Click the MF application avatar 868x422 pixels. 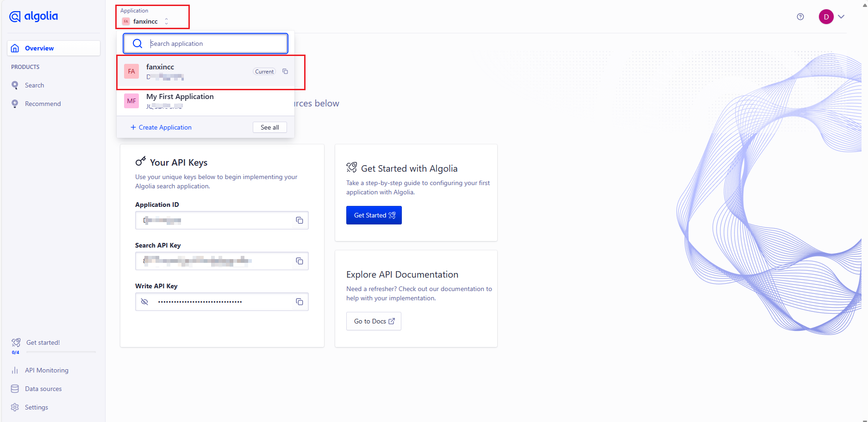click(131, 101)
